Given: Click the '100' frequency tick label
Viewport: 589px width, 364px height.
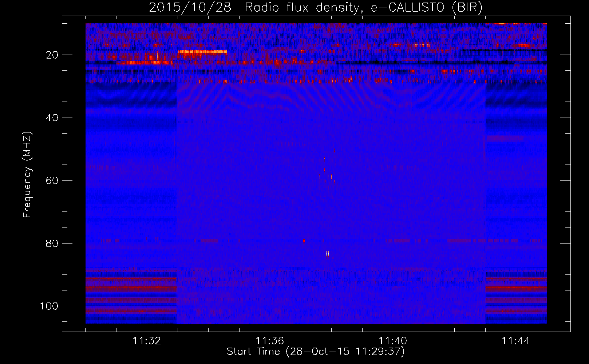Looking at the screenshot, I should 49,306.
